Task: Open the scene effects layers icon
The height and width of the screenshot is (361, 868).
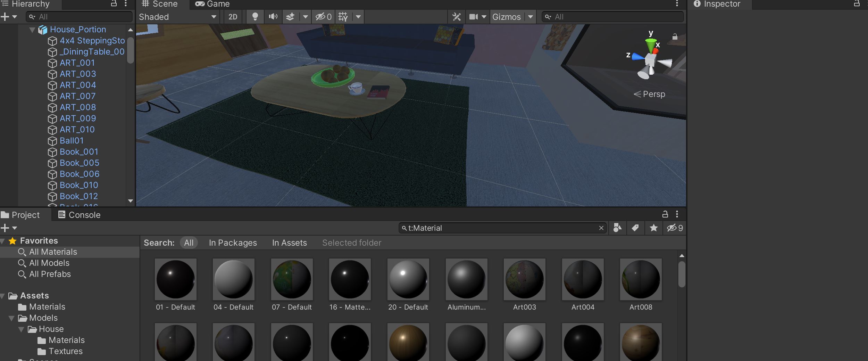Action: click(290, 17)
